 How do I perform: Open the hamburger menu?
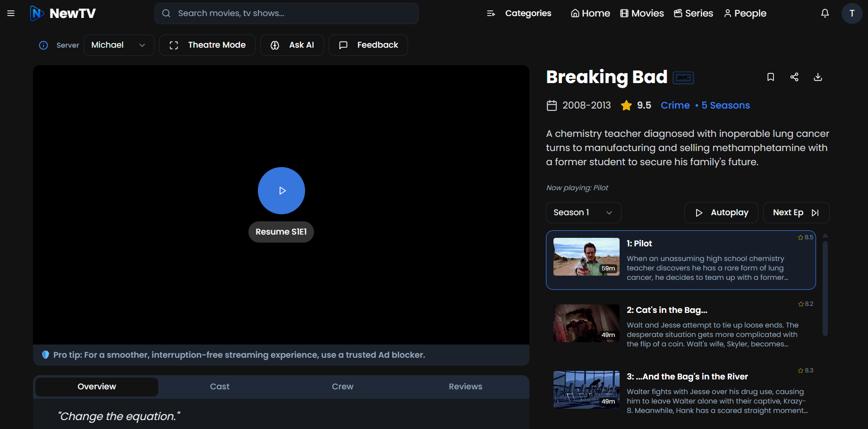tap(11, 13)
